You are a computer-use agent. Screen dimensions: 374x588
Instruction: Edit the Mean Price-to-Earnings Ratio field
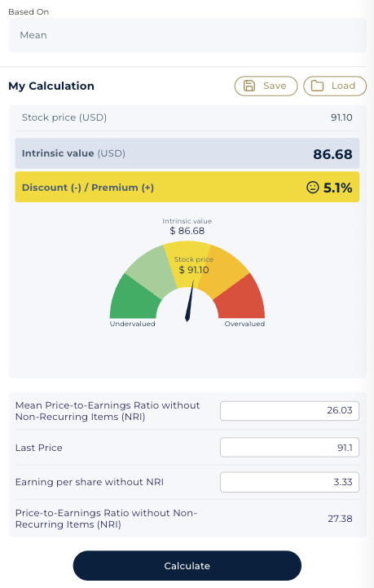(289, 411)
